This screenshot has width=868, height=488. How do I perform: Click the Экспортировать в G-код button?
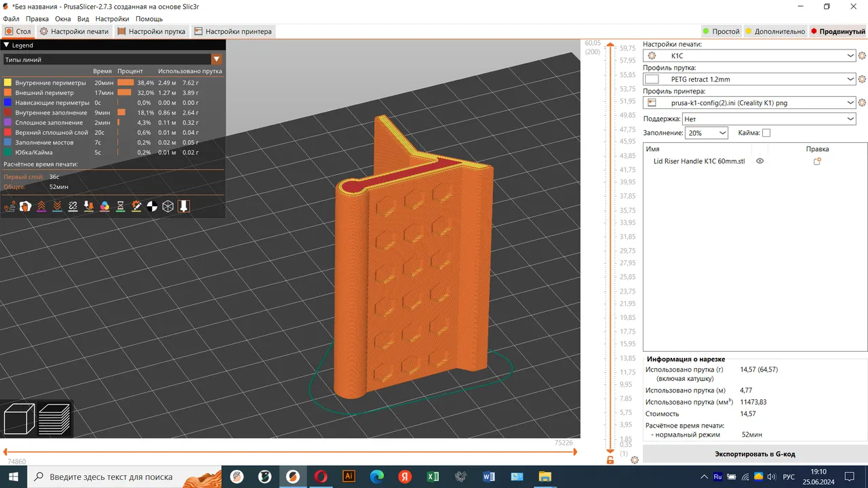coord(755,453)
